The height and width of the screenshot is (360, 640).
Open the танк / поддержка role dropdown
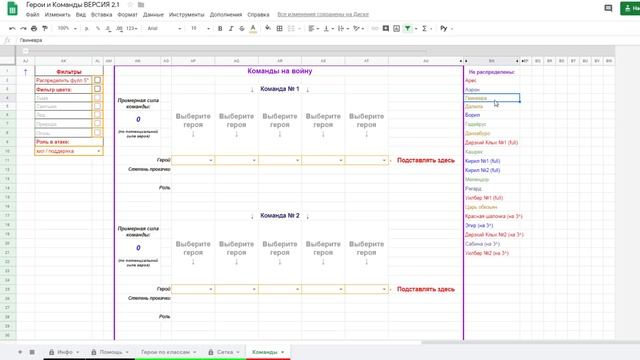pyautogui.click(x=69, y=151)
